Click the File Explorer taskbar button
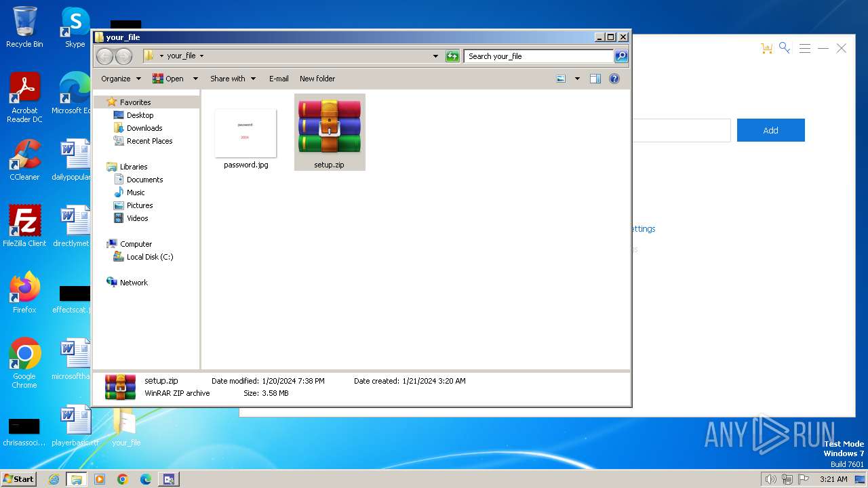The image size is (868, 488). [77, 479]
